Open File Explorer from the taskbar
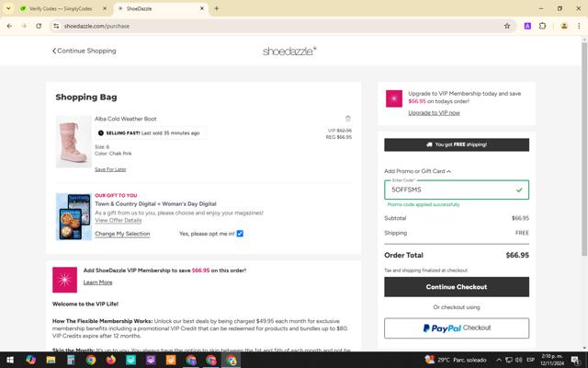 tap(51, 360)
